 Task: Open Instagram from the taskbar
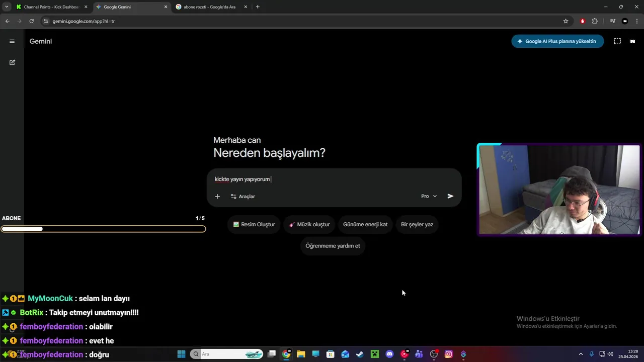pyautogui.click(x=448, y=354)
